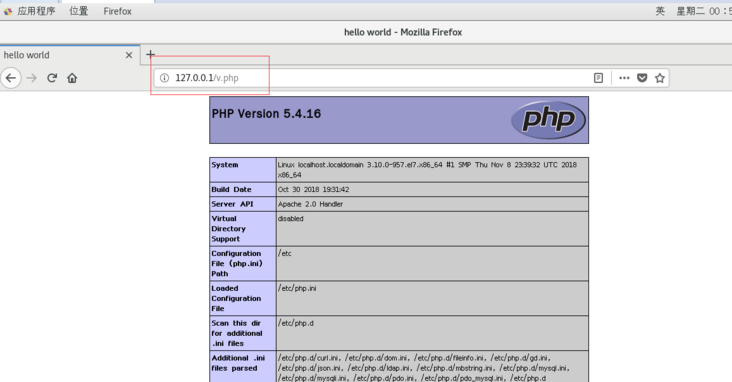Image resolution: width=732 pixels, height=382 pixels.
Task: Click the browser Back arrow button
Action: (11, 78)
